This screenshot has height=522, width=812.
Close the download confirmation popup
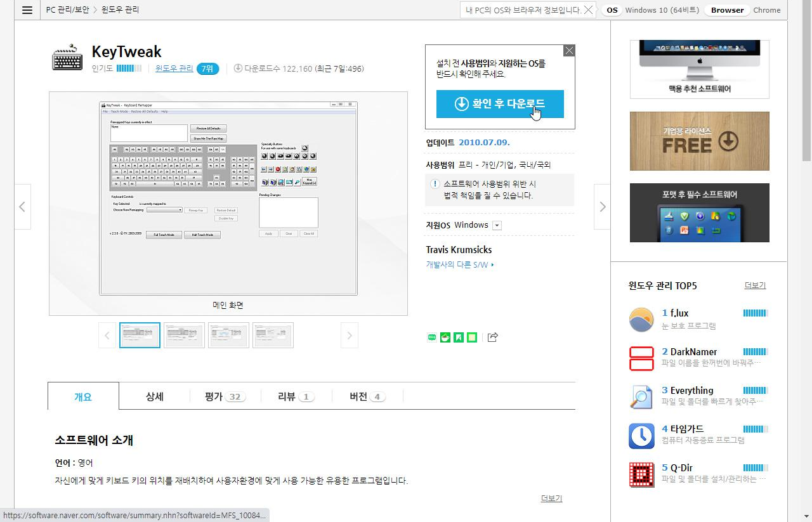click(x=569, y=51)
